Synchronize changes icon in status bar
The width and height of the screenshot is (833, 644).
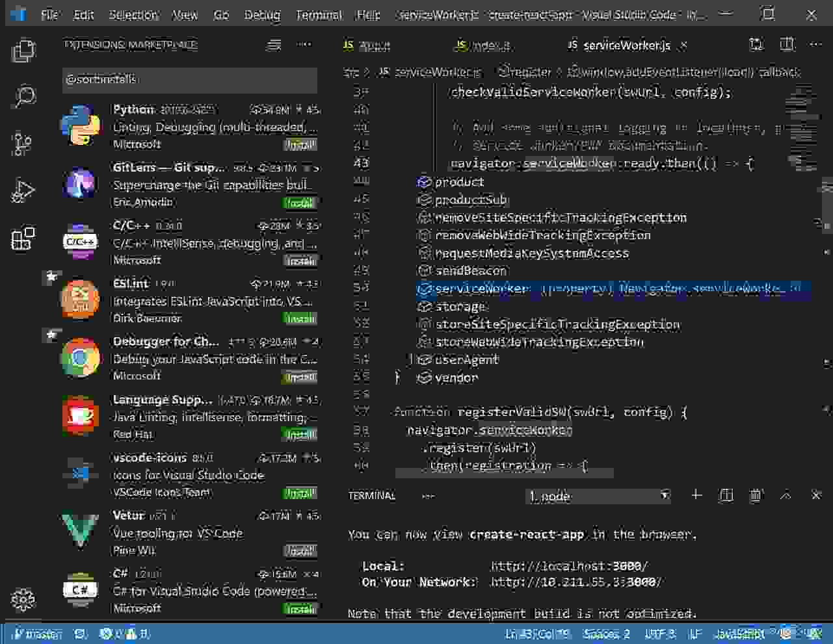click(81, 634)
